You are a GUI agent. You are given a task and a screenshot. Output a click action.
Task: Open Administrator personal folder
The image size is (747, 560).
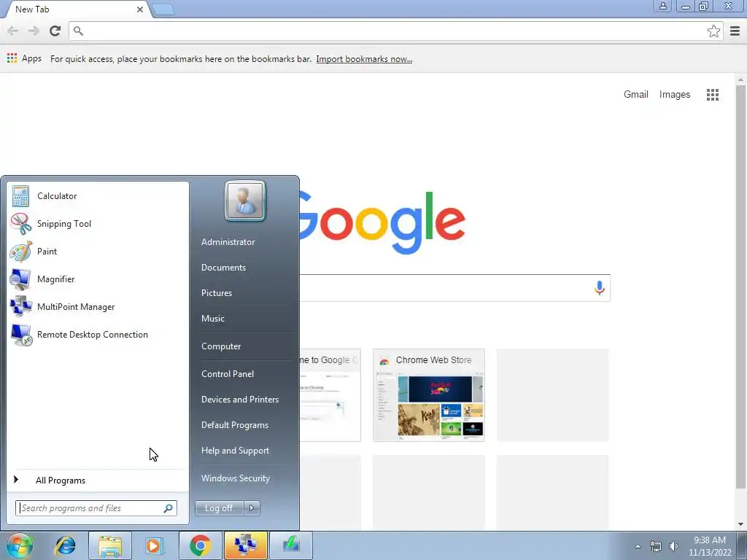click(228, 242)
